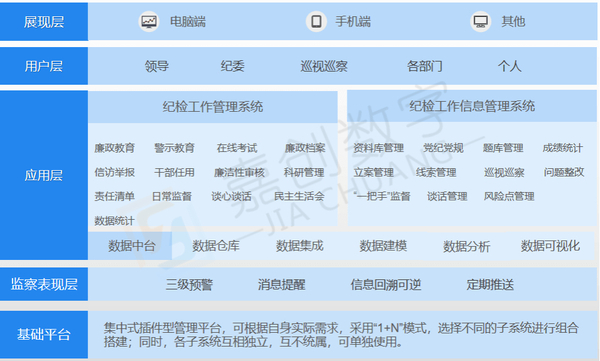This screenshot has height=361, width=600.
Task: Open the 廉政档案 module
Action: [305, 148]
